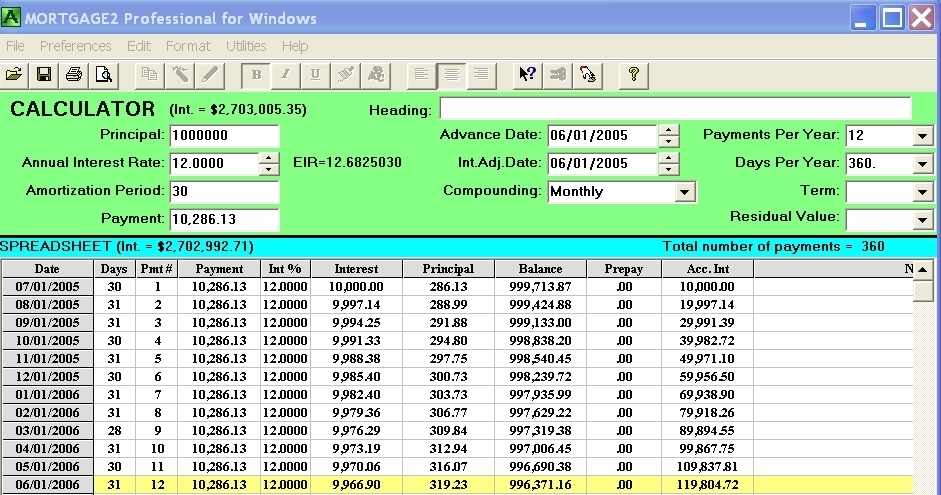Increase Annual Interest Rate with up spinner

coord(268,157)
